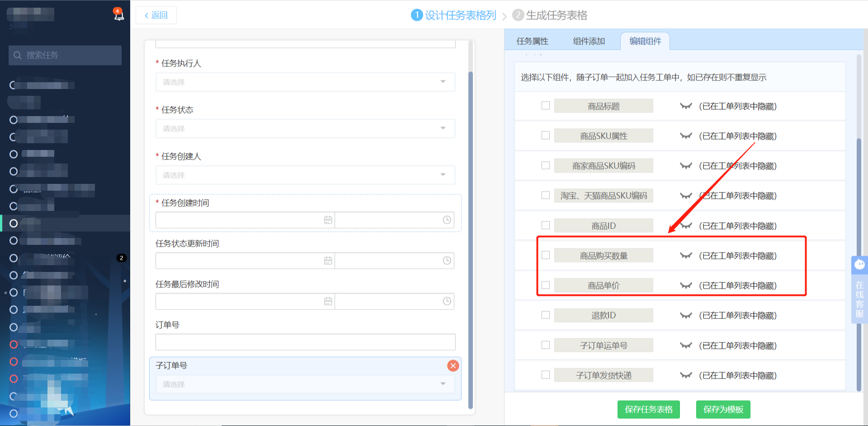The image size is (868, 426).
Task: Click the notification bell icon
Action: [x=118, y=15]
